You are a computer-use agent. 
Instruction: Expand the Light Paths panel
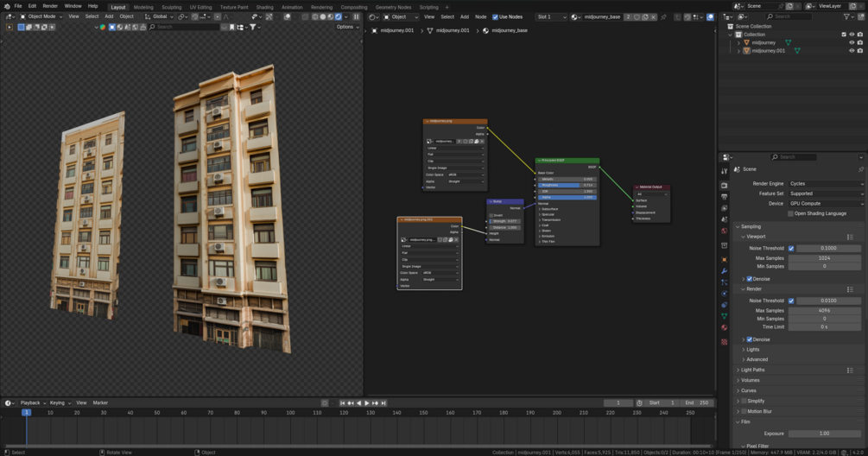pos(752,370)
